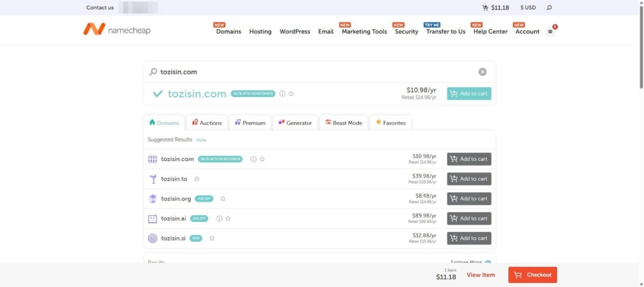Open the Domains navigation menu

coord(229,32)
